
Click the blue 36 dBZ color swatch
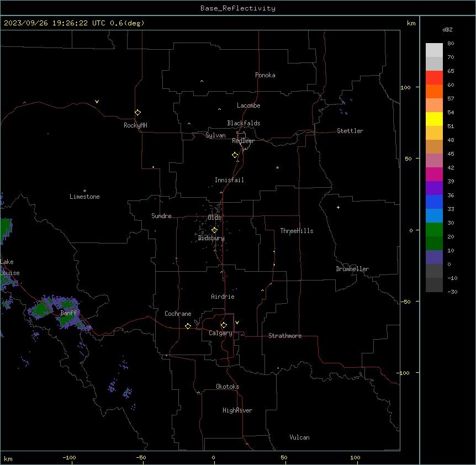coord(434,202)
